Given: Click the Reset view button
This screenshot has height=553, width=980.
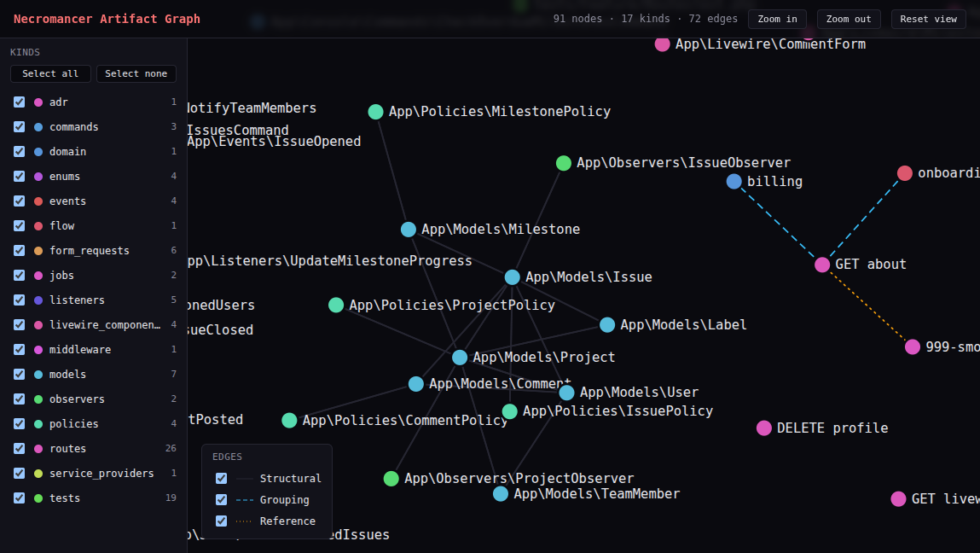Looking at the screenshot, I should pyautogui.click(x=929, y=20).
